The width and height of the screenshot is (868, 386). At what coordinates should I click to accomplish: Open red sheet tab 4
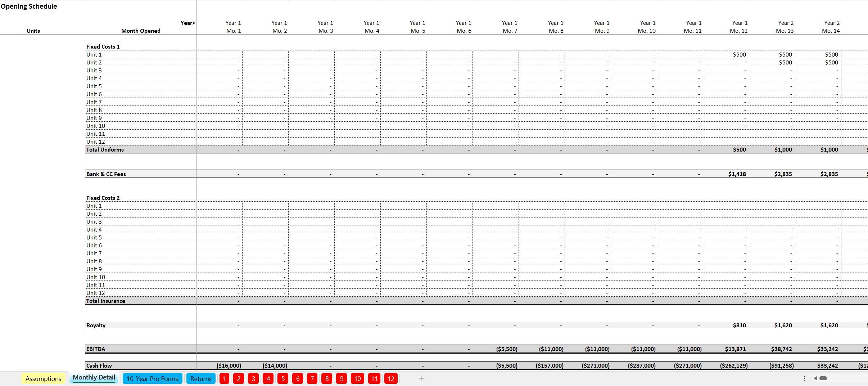[x=268, y=378]
